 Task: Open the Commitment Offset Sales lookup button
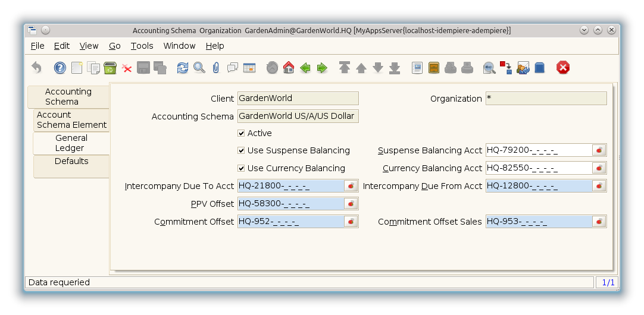tap(599, 222)
